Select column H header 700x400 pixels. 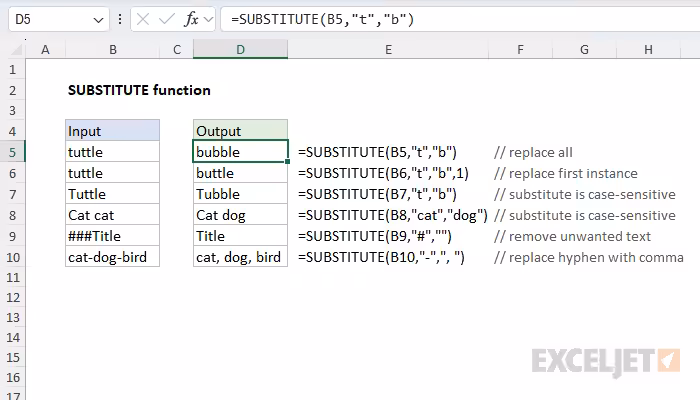[648, 50]
